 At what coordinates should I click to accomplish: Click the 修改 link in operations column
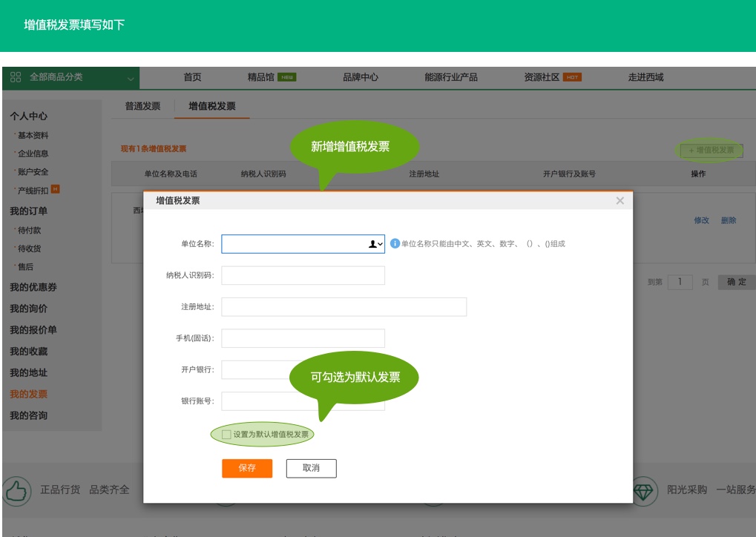click(701, 220)
